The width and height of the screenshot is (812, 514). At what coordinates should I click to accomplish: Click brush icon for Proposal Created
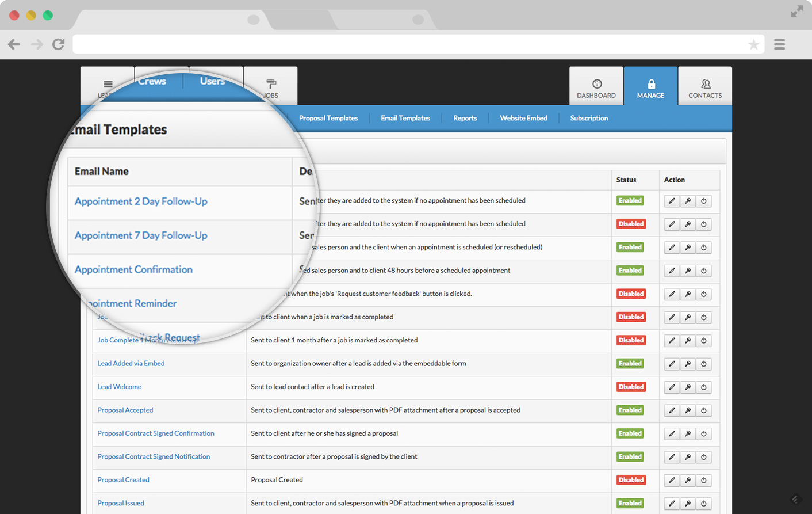pyautogui.click(x=688, y=481)
